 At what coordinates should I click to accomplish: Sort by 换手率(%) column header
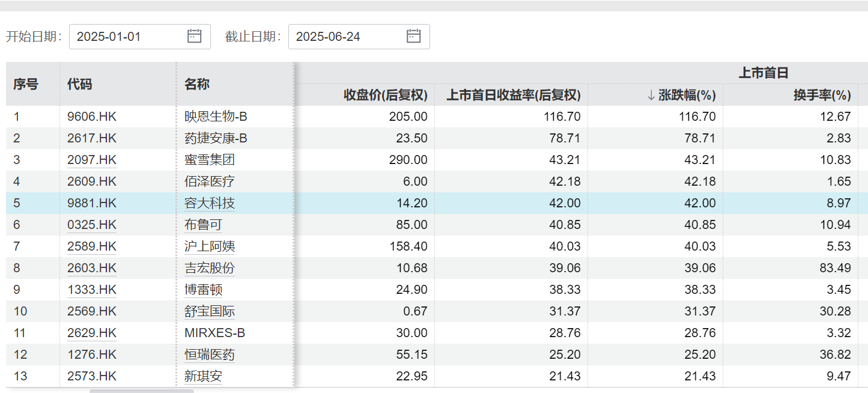[822, 95]
